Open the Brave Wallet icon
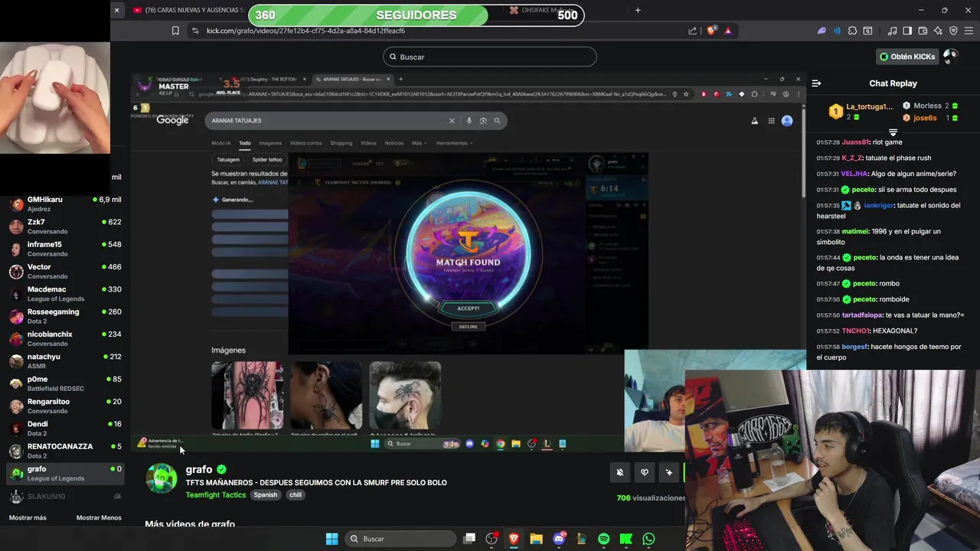 923,31
